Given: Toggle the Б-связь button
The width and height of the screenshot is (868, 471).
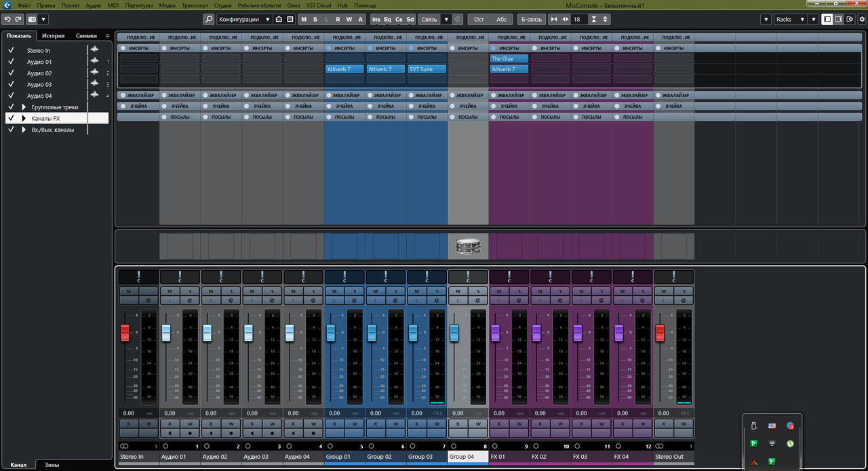Looking at the screenshot, I should click(x=532, y=19).
